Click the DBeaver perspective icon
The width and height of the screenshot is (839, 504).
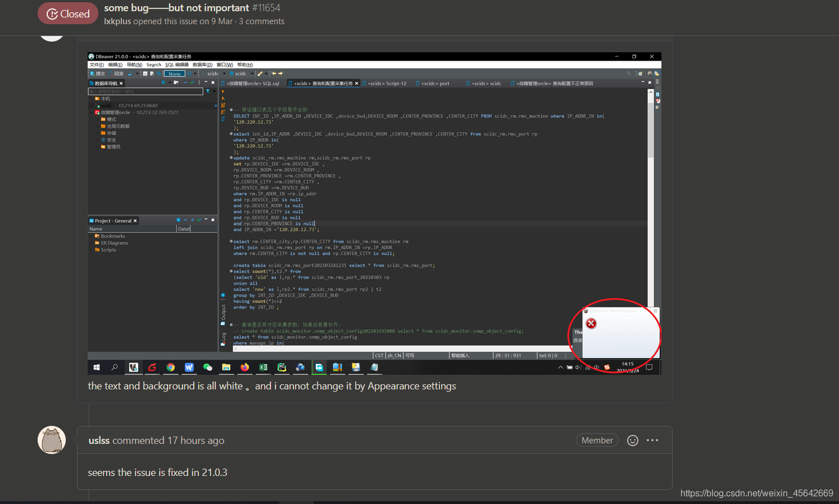coord(650,74)
